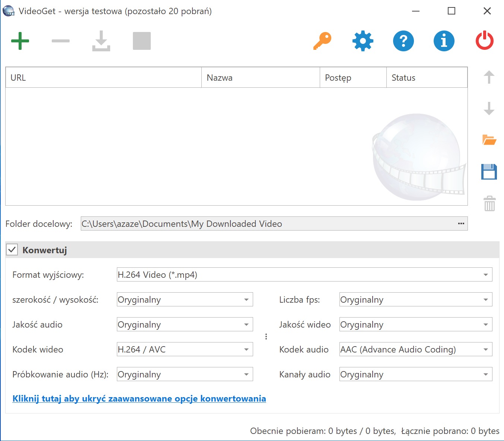This screenshot has width=504, height=441.
Task: Show about info with the blue i icon
Action: click(444, 41)
